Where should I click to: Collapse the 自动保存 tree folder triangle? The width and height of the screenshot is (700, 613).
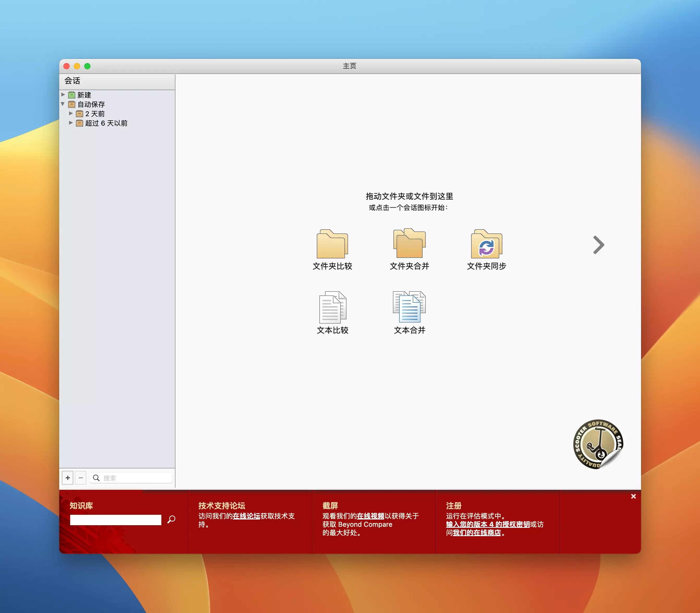(x=63, y=104)
